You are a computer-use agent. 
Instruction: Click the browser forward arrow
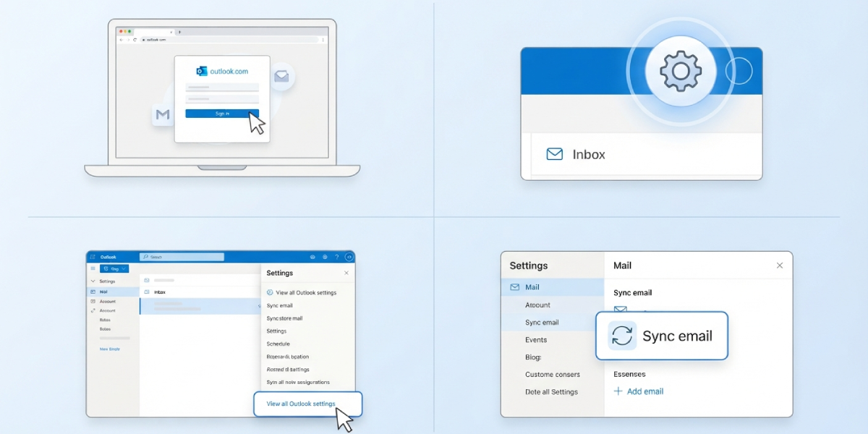[x=128, y=40]
